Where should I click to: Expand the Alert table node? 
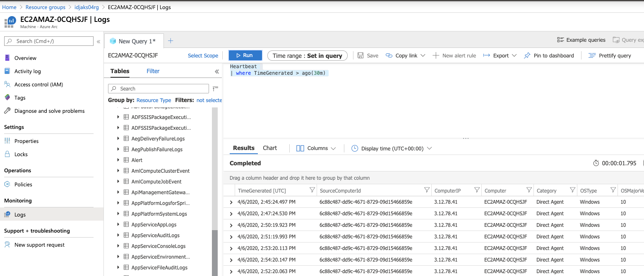pos(118,160)
